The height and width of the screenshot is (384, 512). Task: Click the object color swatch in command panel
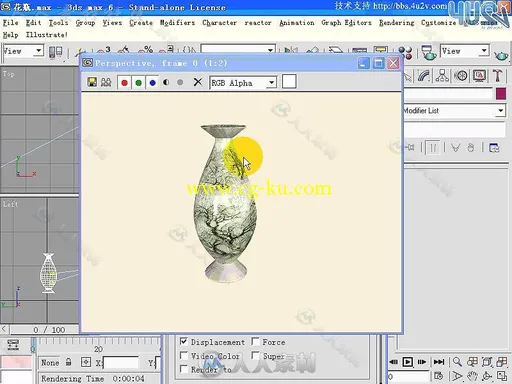pyautogui.click(x=501, y=94)
